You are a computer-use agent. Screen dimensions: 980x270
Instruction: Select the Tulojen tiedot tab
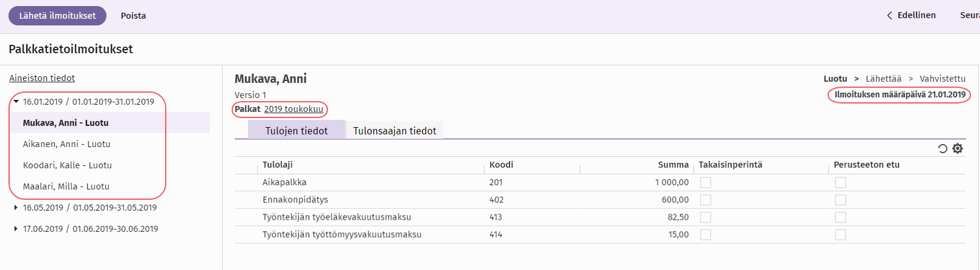click(x=296, y=131)
